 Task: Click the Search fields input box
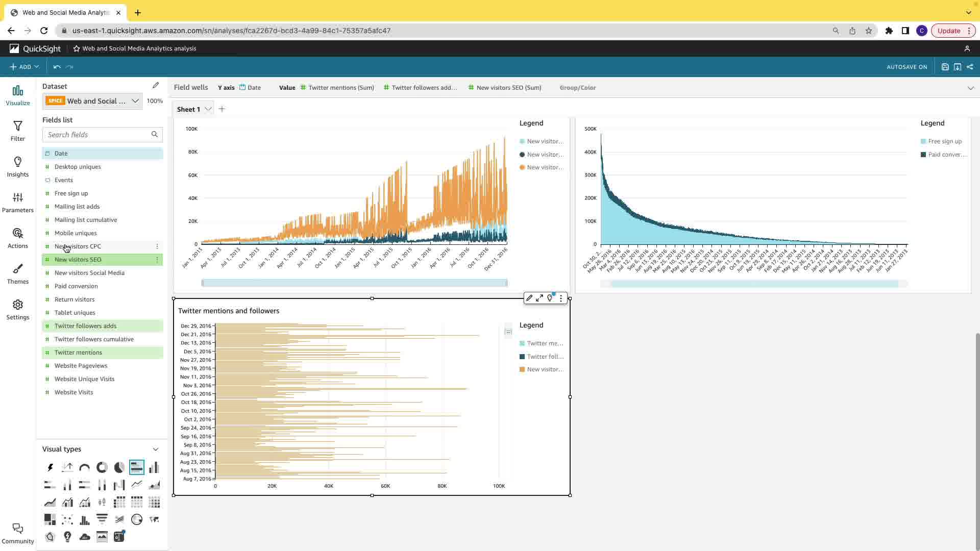(97, 135)
